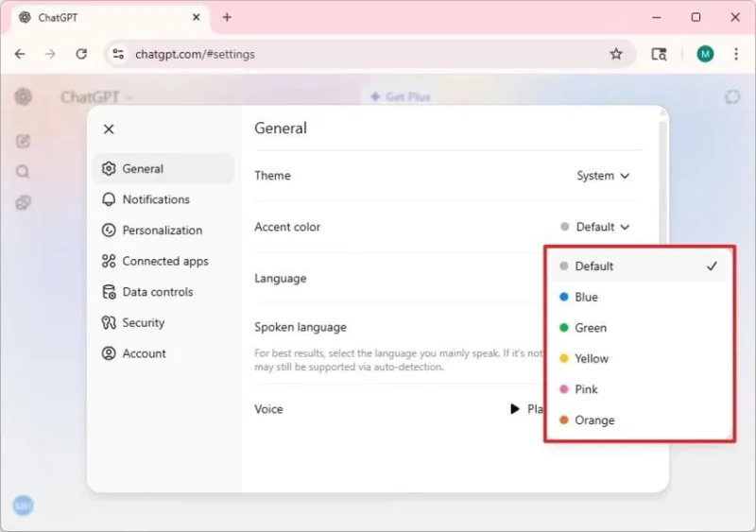Click the Voice setting label
Image resolution: width=756 pixels, height=532 pixels.
tap(268, 409)
